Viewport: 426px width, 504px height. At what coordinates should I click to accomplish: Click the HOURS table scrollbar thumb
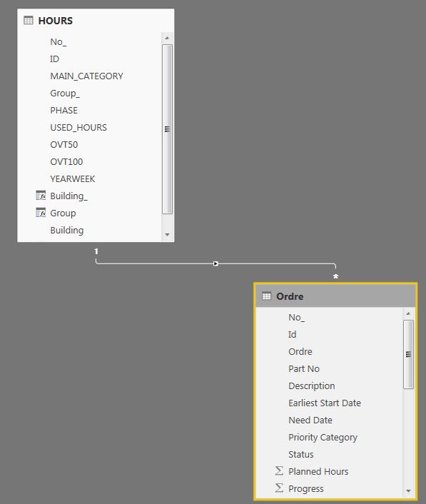tap(167, 129)
